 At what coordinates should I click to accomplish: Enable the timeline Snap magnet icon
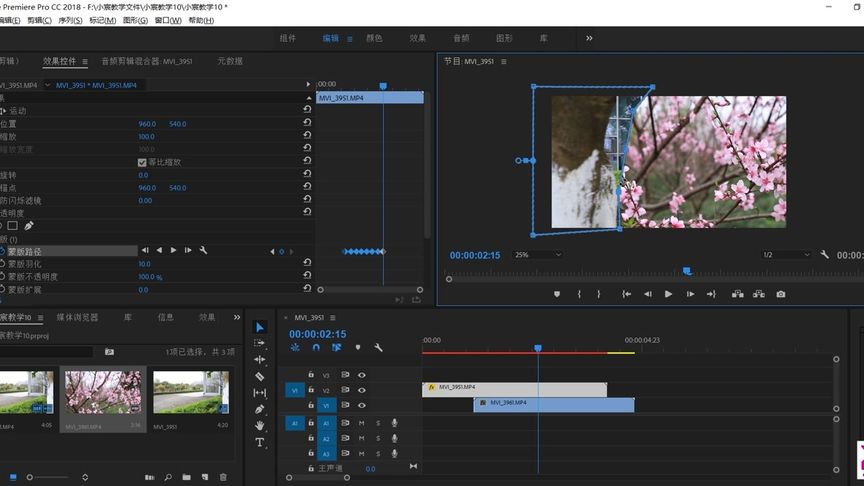[x=316, y=348]
